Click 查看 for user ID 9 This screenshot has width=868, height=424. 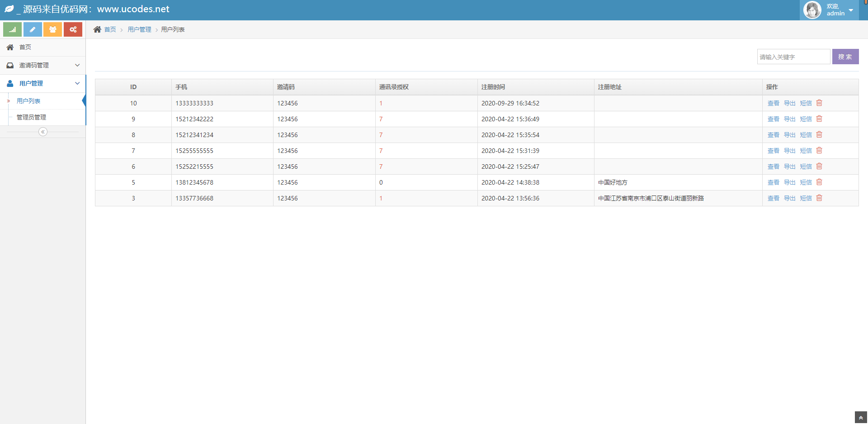tap(773, 119)
